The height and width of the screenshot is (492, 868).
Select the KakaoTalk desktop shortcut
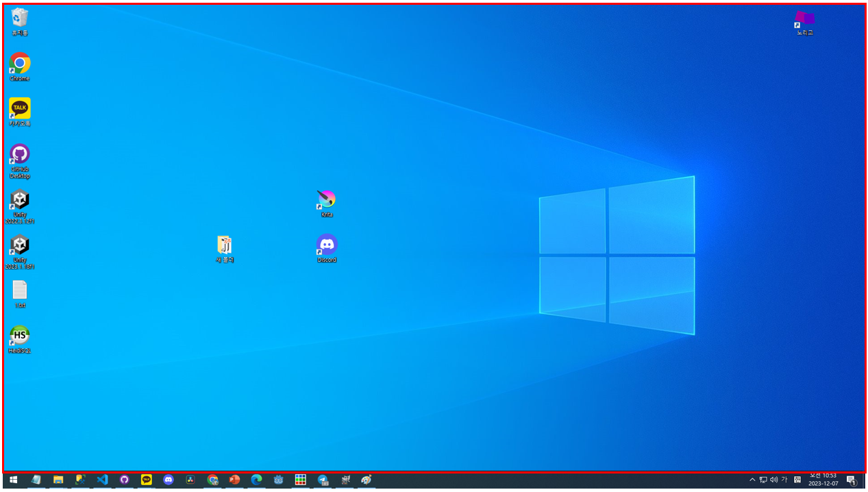point(20,112)
